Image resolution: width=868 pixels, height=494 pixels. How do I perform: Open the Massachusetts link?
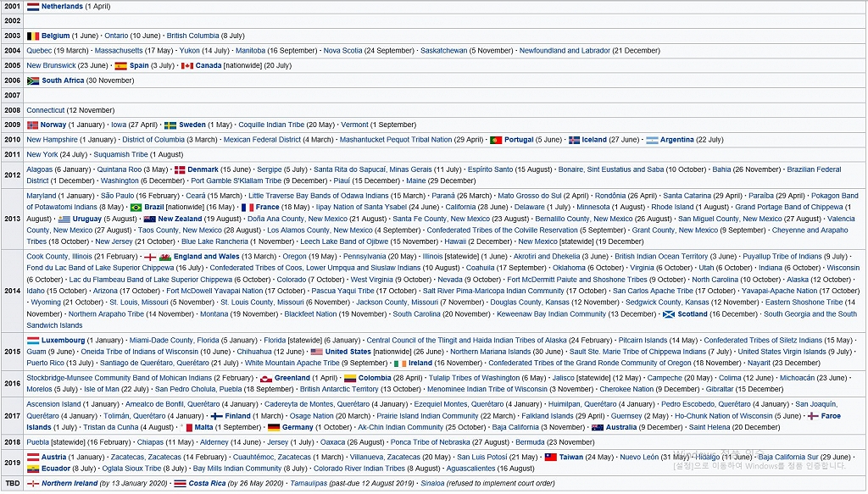tap(119, 51)
